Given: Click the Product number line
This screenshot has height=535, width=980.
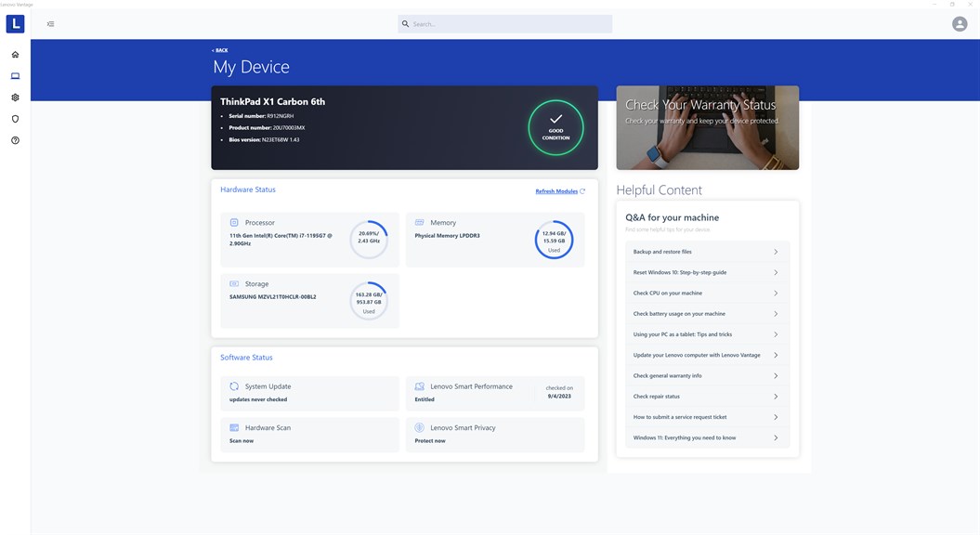Looking at the screenshot, I should (x=267, y=127).
